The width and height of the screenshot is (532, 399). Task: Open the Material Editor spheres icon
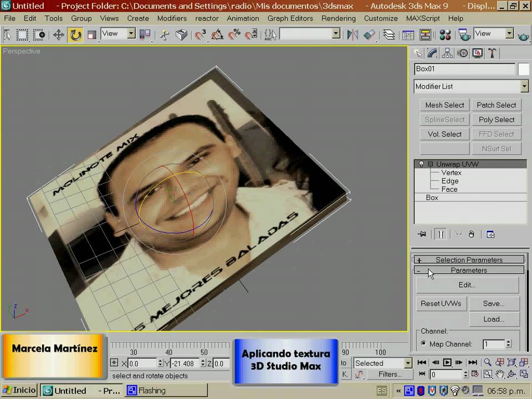445,34
